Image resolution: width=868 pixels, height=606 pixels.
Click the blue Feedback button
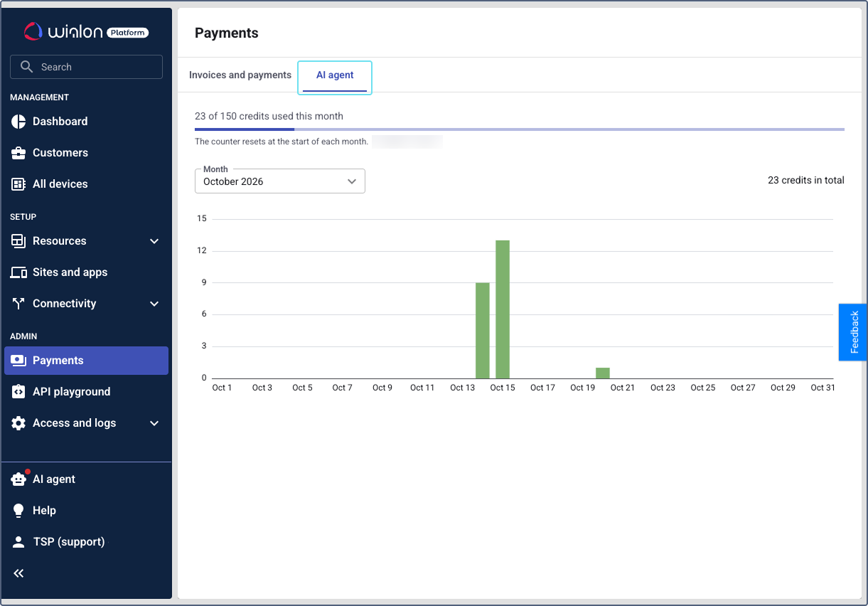click(852, 332)
